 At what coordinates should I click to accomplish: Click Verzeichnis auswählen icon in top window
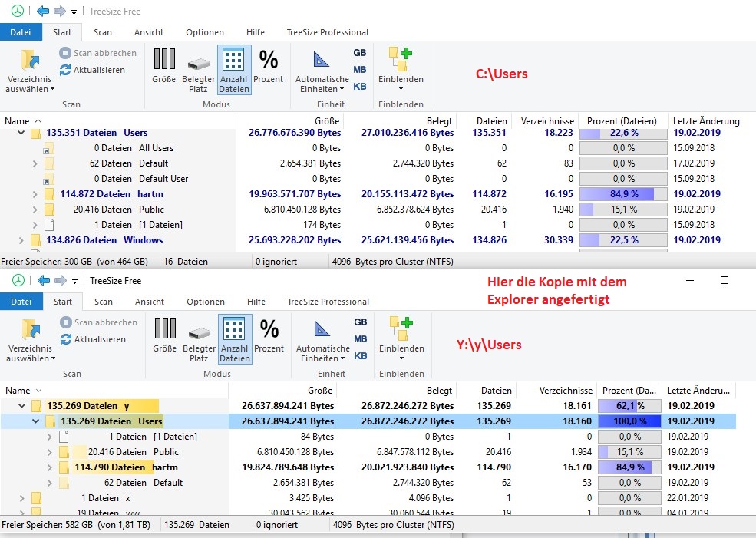point(30,60)
